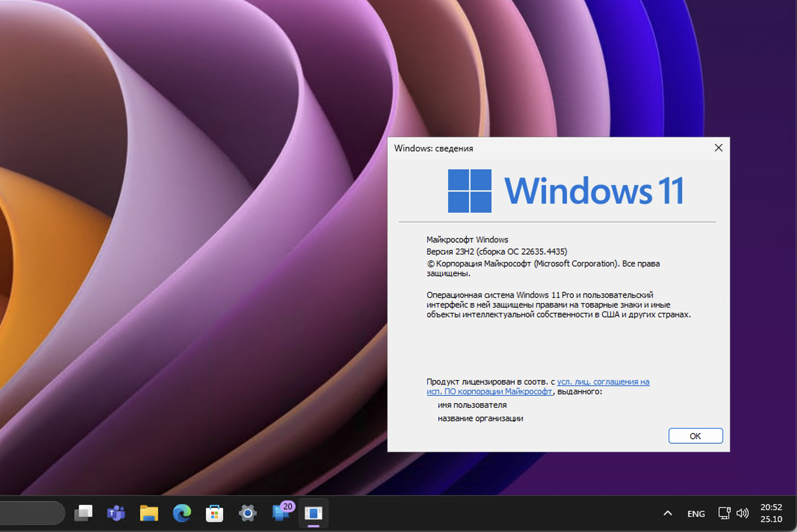The image size is (797, 532).
Task: Open the volume control in the tray
Action: [743, 513]
